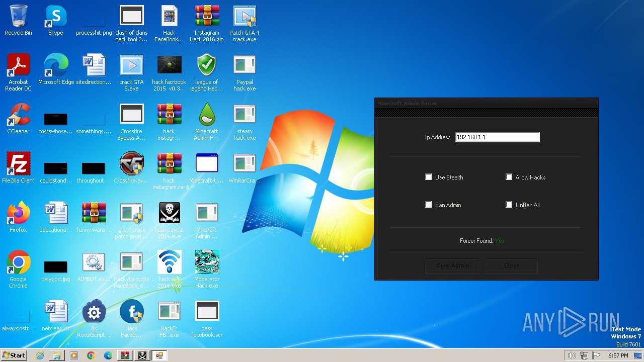
Task: Open Edge from the taskbar
Action: pos(108,355)
